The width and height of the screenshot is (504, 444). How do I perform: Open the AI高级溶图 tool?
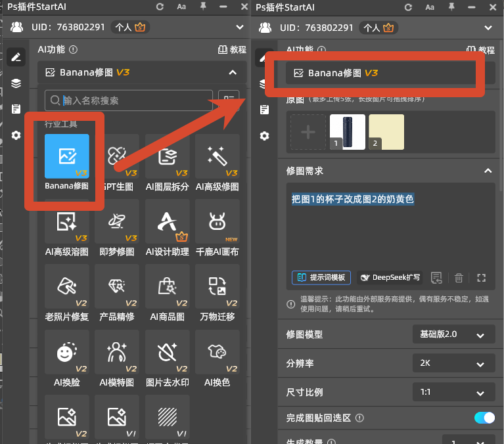[x=67, y=221]
